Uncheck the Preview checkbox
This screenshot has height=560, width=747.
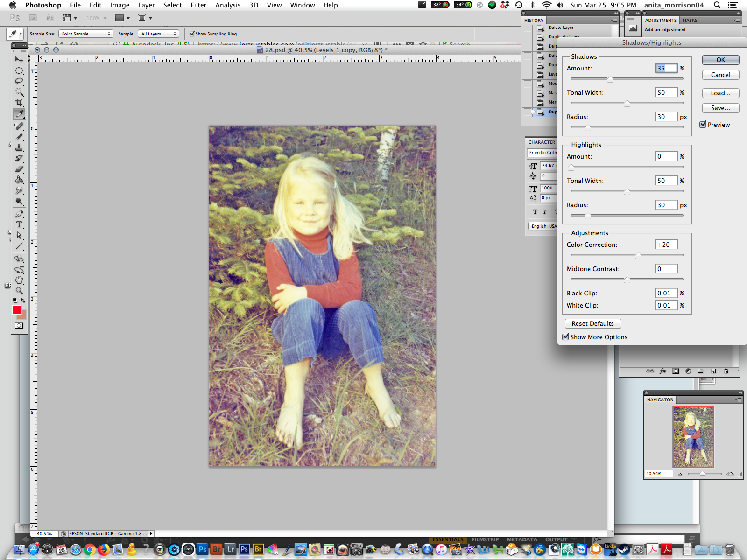click(703, 125)
